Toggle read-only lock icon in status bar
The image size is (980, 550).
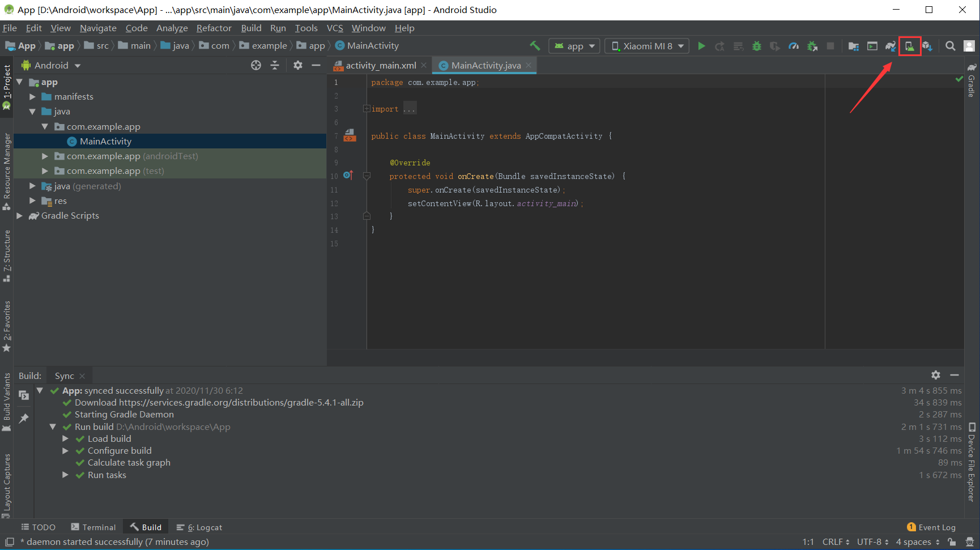[952, 542]
